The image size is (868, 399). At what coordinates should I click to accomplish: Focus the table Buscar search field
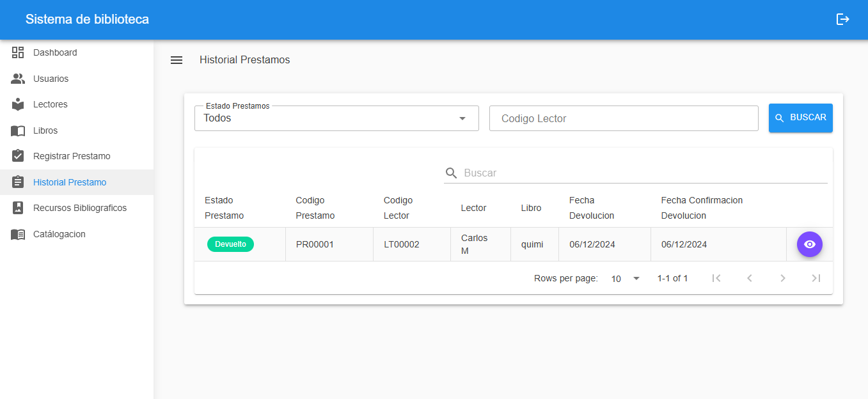point(643,173)
